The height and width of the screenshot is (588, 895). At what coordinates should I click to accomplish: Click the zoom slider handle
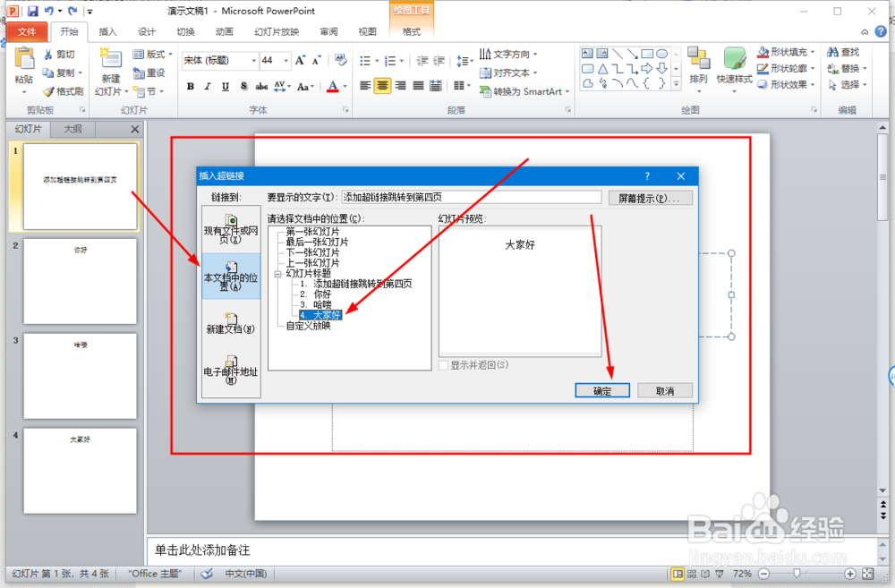pos(797,574)
